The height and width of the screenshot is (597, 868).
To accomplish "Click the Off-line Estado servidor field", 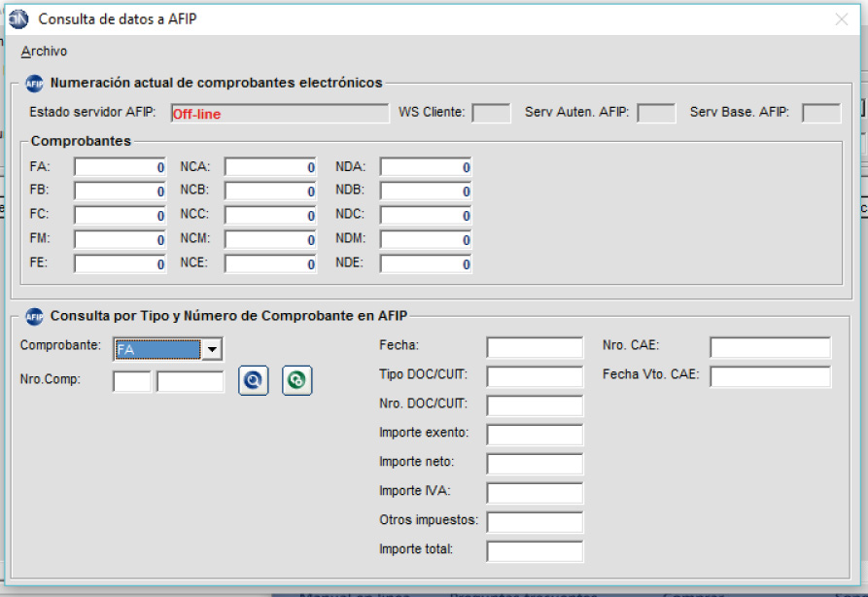I will point(280,114).
